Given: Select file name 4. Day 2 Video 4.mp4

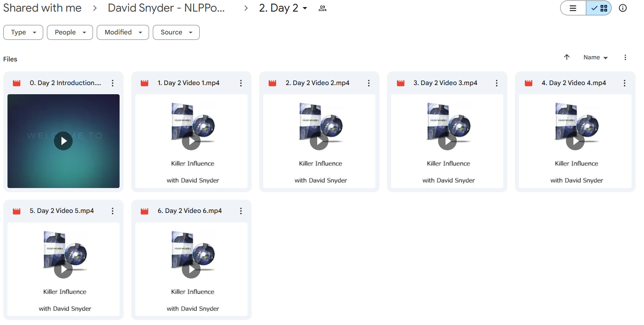Looking at the screenshot, I should click(x=574, y=83).
